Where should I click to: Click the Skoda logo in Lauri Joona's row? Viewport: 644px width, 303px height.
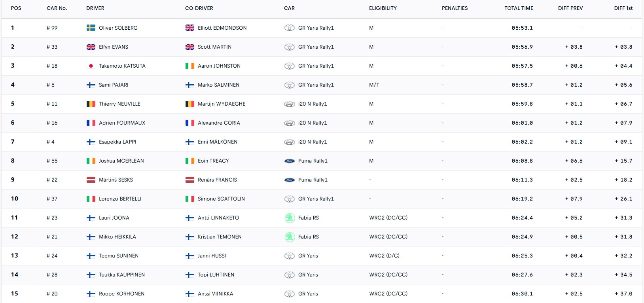[x=290, y=218]
